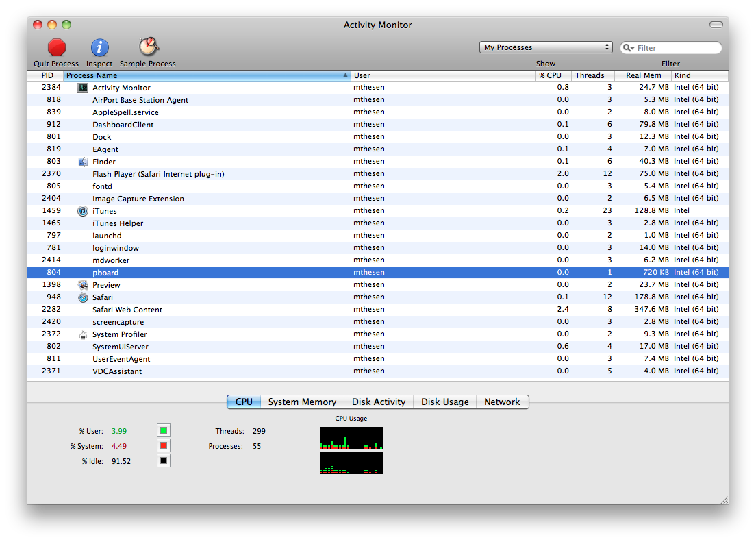Open the My Processes dropdown
This screenshot has height=542, width=756.
point(546,47)
